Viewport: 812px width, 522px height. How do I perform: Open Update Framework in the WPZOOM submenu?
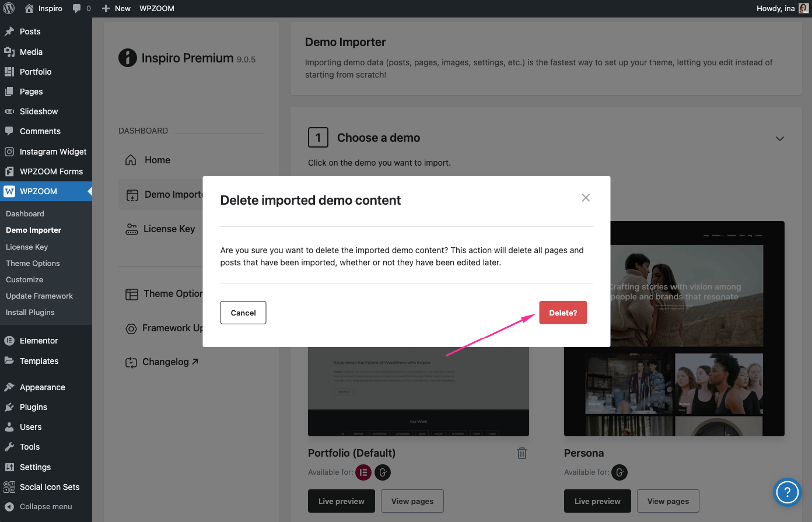(x=40, y=296)
